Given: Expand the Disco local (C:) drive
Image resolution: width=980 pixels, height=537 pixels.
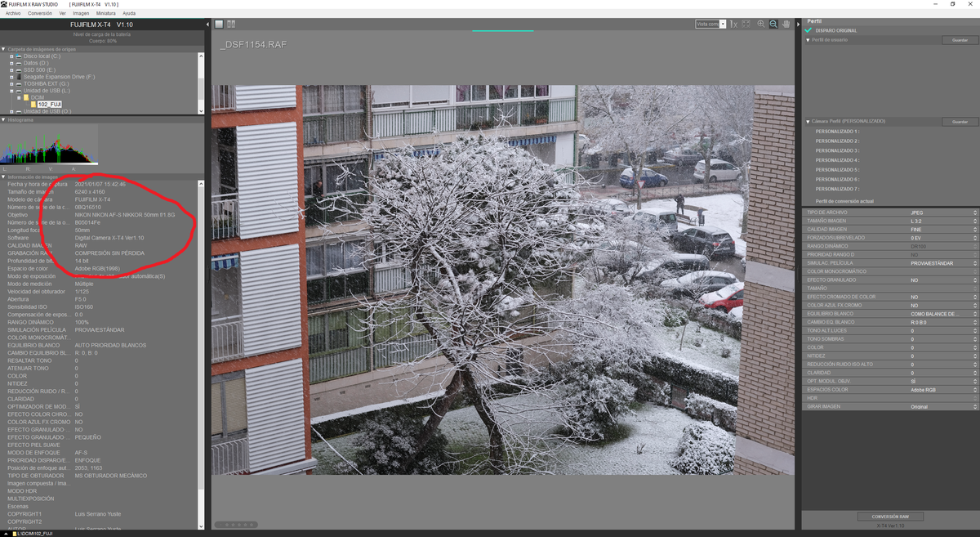Looking at the screenshot, I should tap(11, 56).
